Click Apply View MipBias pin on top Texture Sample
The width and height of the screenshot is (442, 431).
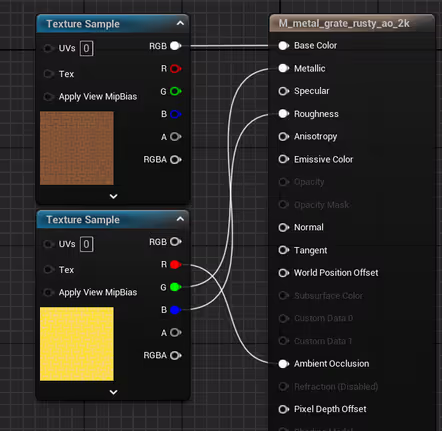[49, 97]
